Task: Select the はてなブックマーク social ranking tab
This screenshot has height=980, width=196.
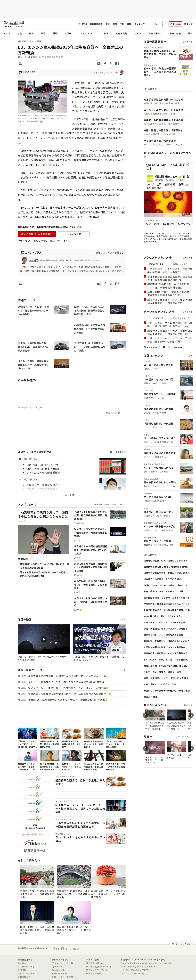Action: [x=180, y=318]
